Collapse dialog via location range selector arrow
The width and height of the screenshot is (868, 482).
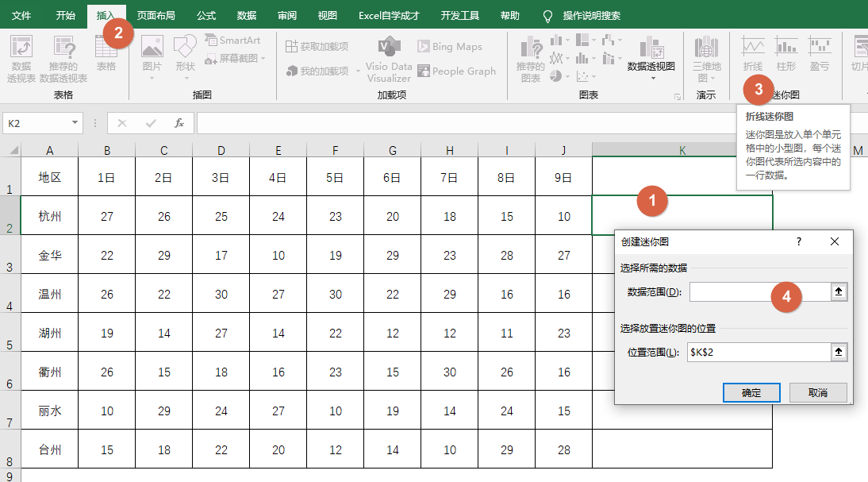point(839,352)
